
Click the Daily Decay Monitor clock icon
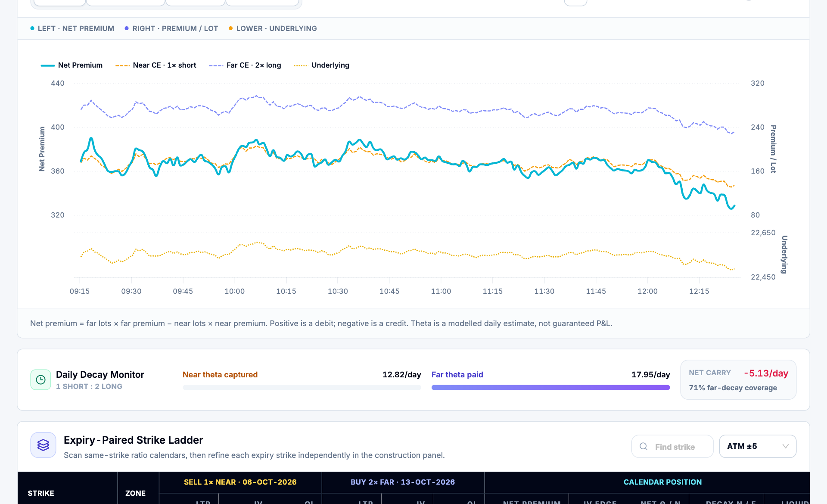(x=40, y=380)
